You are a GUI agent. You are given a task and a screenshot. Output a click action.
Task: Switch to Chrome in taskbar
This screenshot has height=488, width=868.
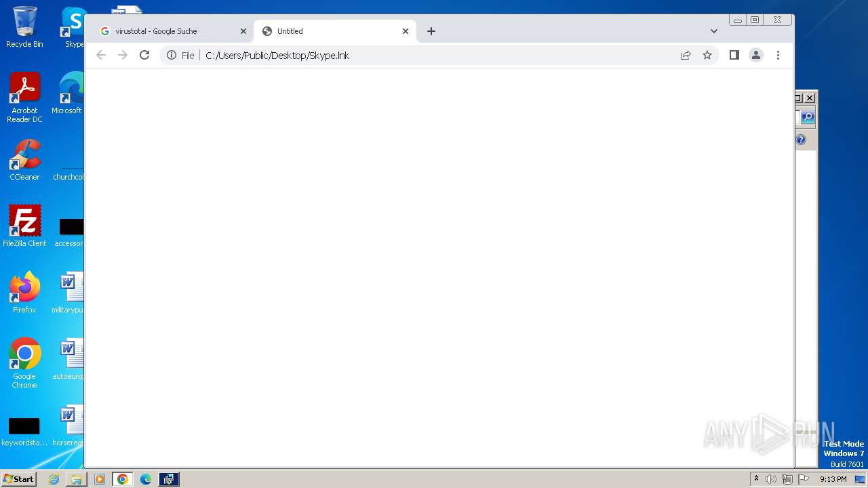pyautogui.click(x=123, y=479)
